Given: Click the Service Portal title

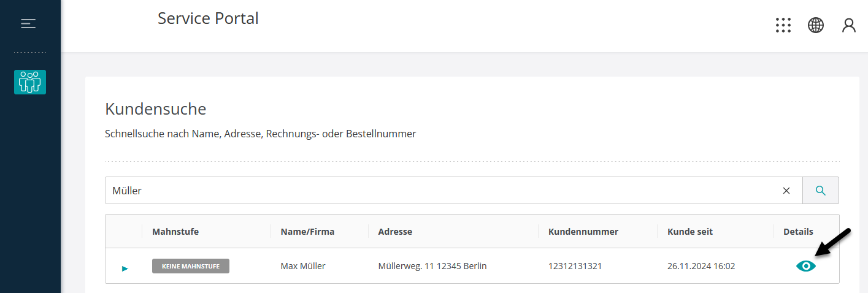Looking at the screenshot, I should (x=208, y=18).
